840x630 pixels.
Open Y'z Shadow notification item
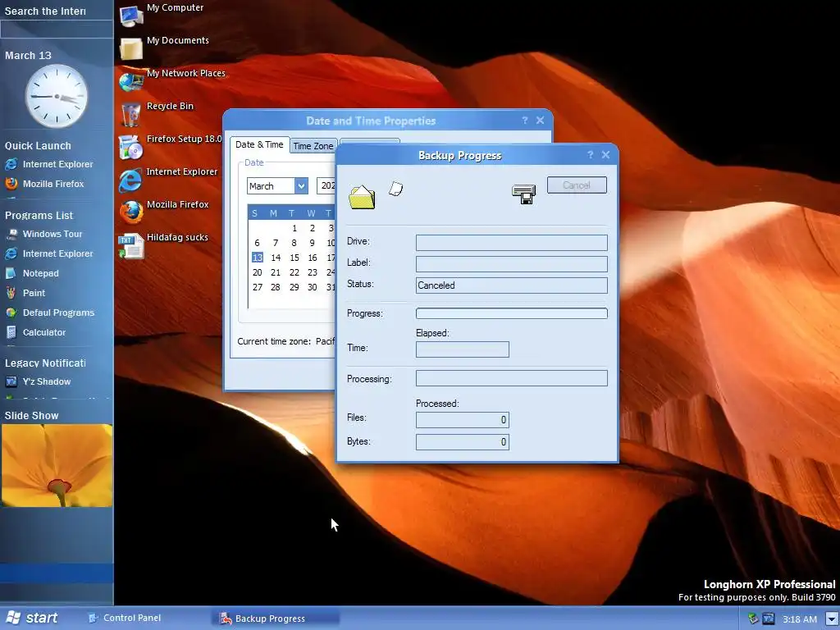tap(38, 382)
